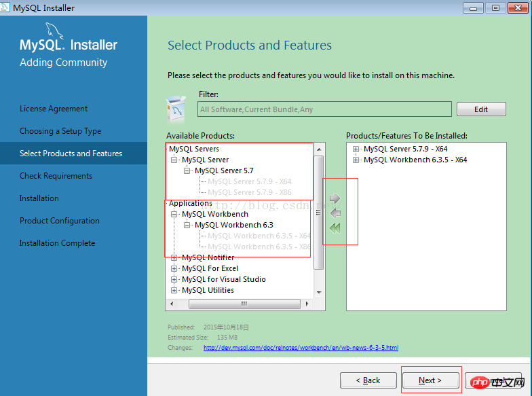Open the License Agreement step
This screenshot has width=532, height=396.
53,109
